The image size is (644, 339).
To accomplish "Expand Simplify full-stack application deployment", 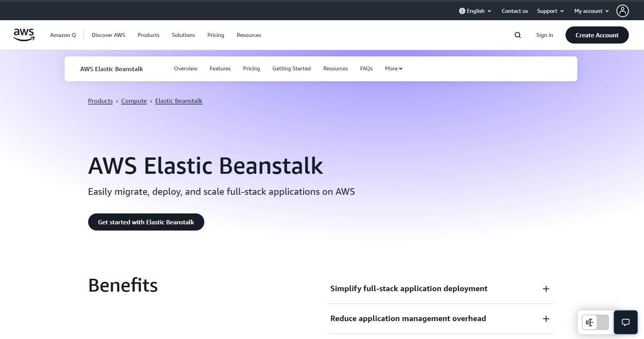I will pos(440,289).
